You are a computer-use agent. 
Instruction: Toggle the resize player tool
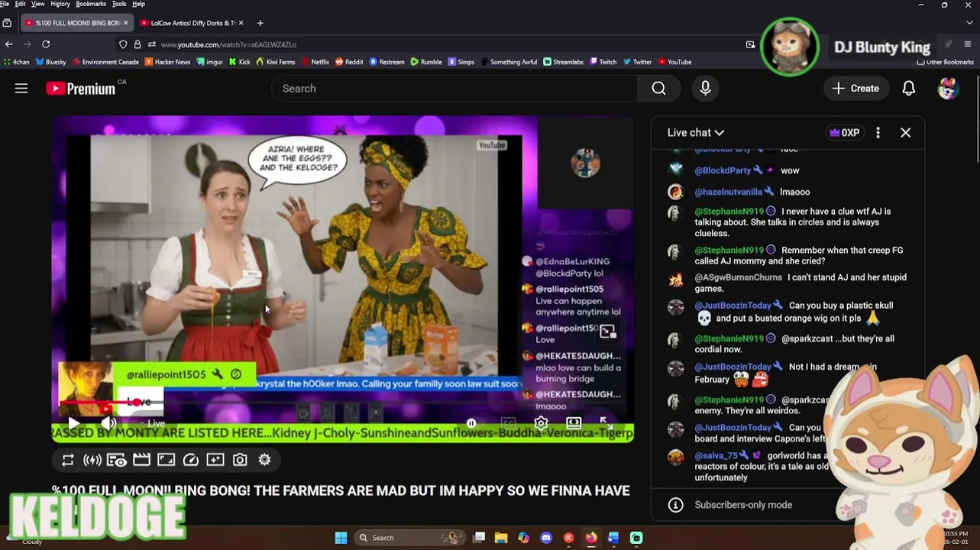[166, 460]
